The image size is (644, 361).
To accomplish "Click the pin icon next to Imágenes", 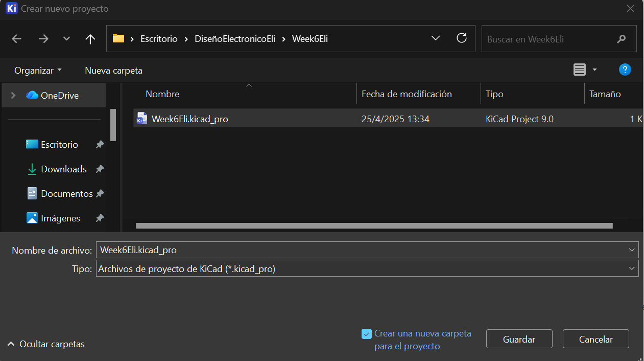I will (100, 218).
